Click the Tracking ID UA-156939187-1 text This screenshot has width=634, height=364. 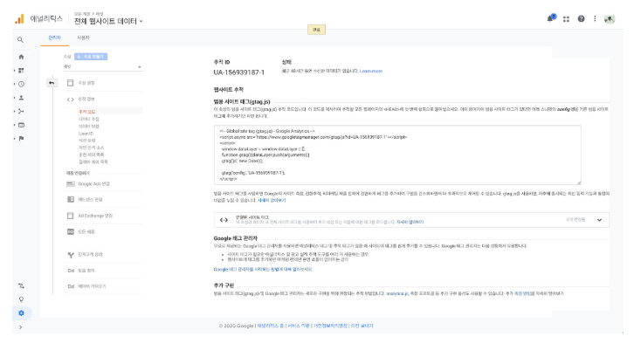pos(239,72)
